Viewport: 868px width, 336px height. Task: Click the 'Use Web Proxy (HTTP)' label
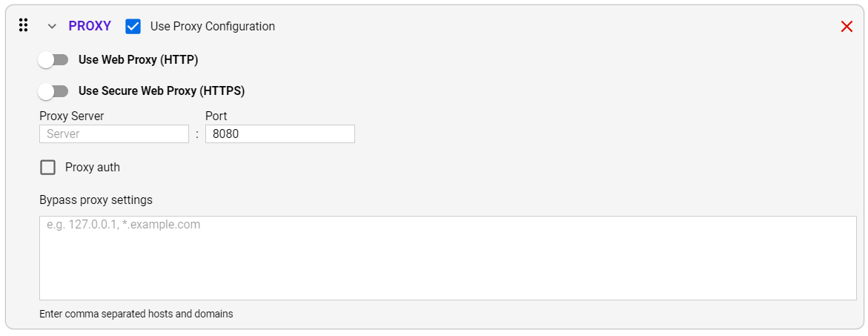coord(139,60)
